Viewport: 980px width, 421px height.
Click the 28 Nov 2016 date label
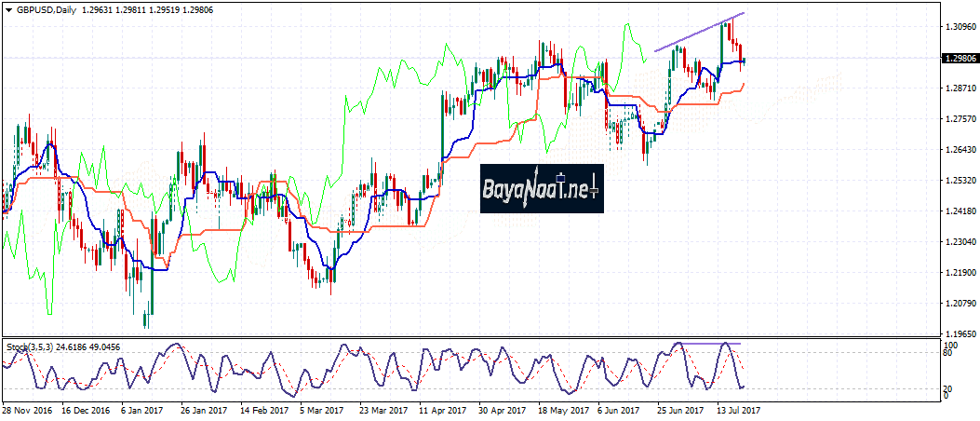coord(28,409)
